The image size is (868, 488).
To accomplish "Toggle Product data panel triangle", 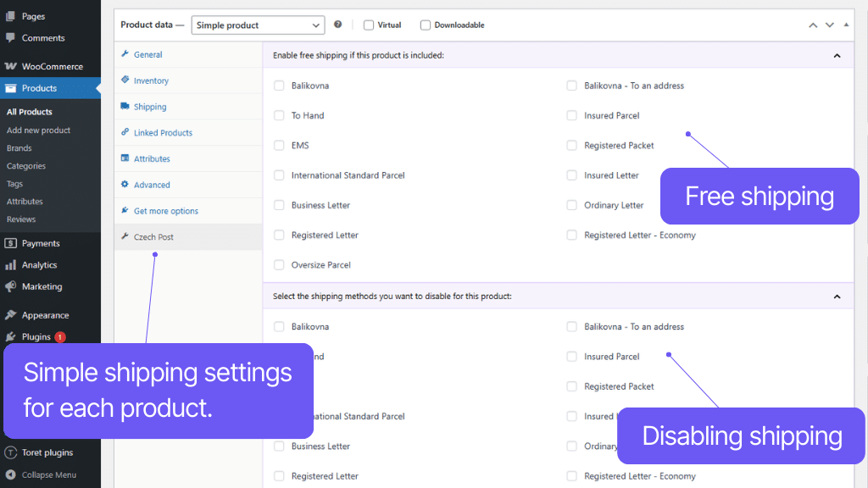I will pyautogui.click(x=846, y=25).
